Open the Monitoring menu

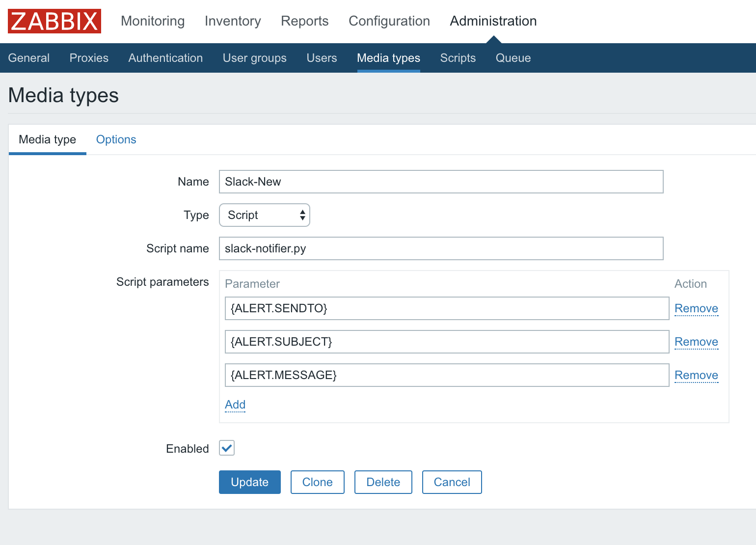click(x=153, y=21)
